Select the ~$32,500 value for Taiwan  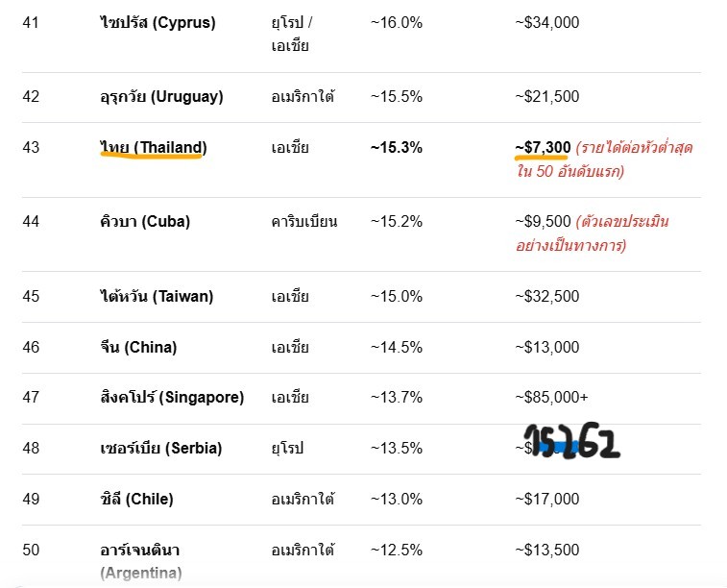click(547, 296)
